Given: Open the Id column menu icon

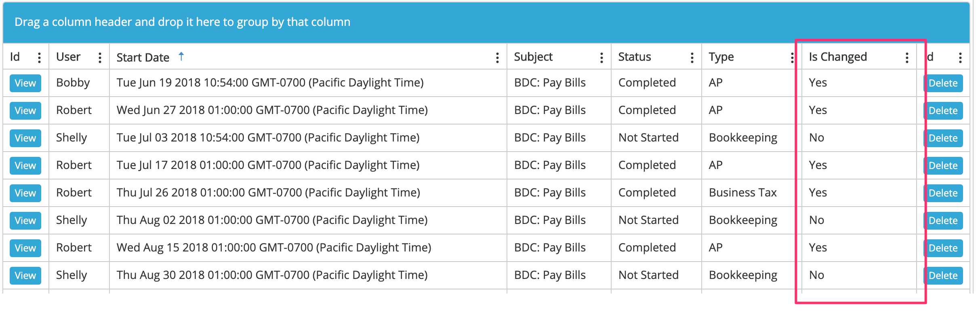Looking at the screenshot, I should (x=39, y=58).
